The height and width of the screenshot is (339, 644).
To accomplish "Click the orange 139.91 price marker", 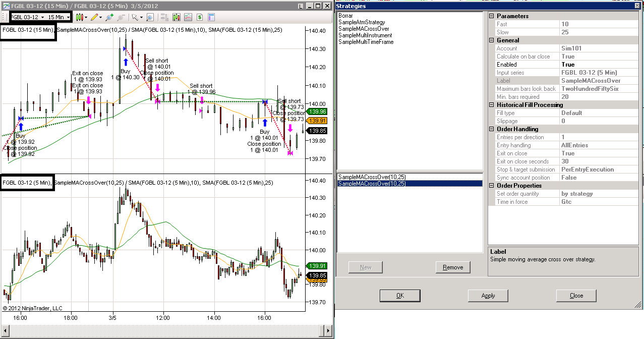I will pos(318,121).
